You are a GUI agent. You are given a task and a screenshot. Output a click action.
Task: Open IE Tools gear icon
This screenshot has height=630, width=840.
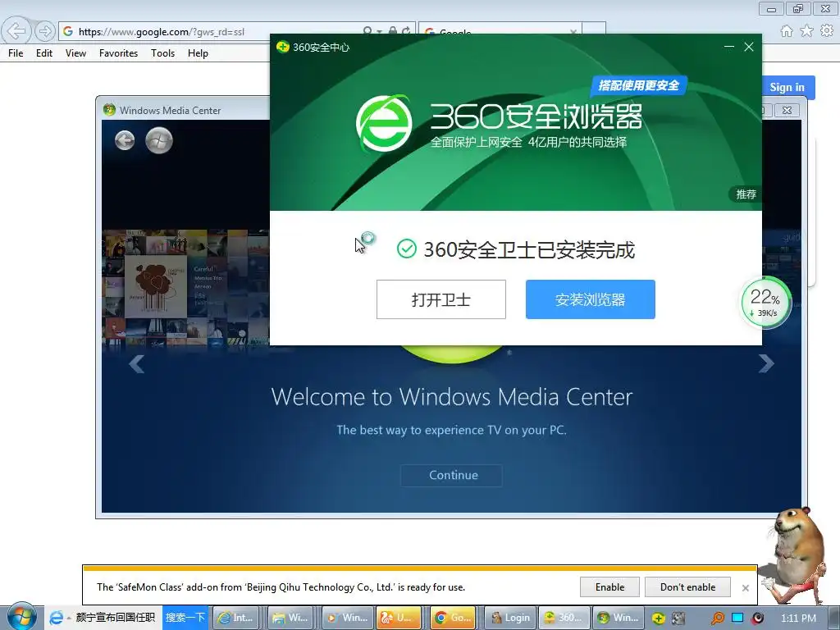(x=827, y=31)
